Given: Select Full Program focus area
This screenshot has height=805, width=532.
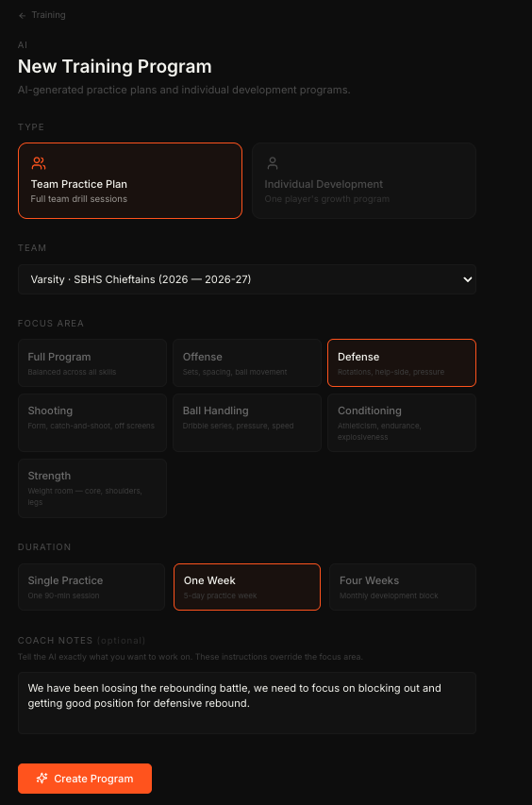Looking at the screenshot, I should (92, 363).
